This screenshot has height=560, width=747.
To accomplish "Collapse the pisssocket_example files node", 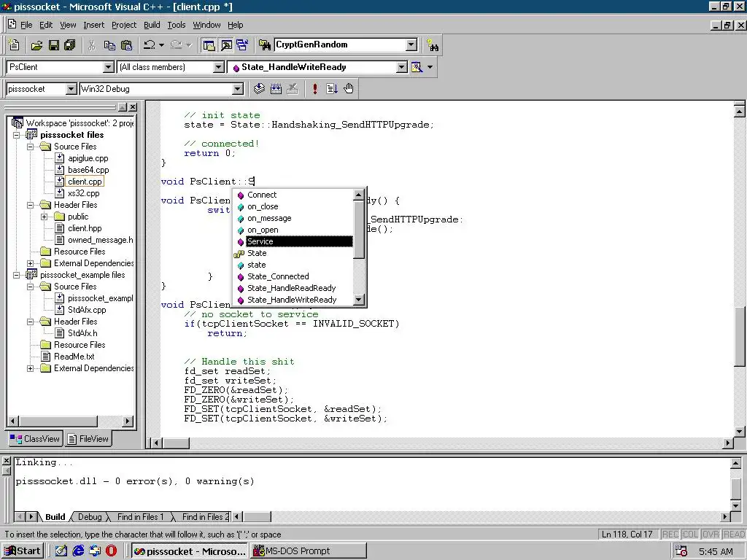I will click(x=17, y=275).
